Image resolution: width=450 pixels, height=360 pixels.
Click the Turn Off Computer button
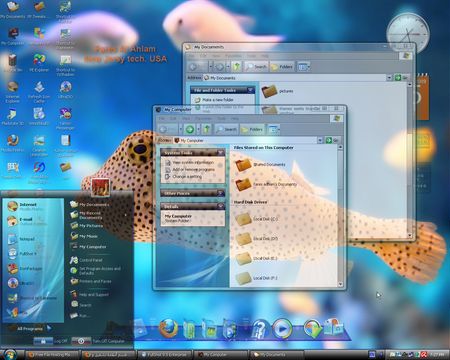click(x=99, y=341)
